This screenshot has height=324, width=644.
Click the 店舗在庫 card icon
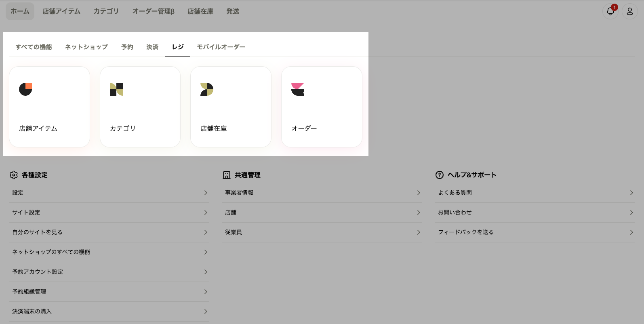[x=207, y=89]
